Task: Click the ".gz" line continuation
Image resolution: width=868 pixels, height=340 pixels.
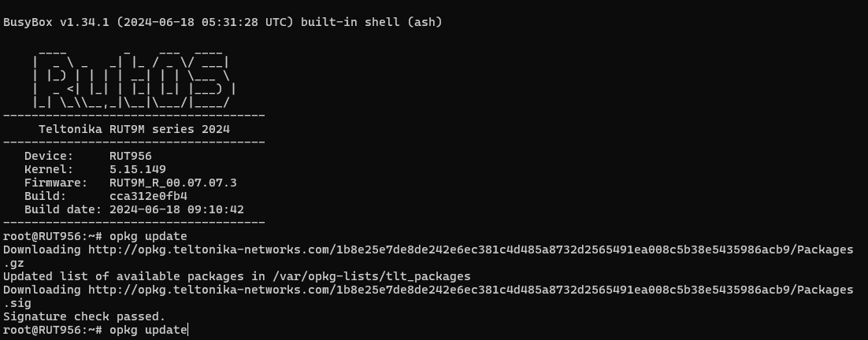Action: [x=13, y=263]
